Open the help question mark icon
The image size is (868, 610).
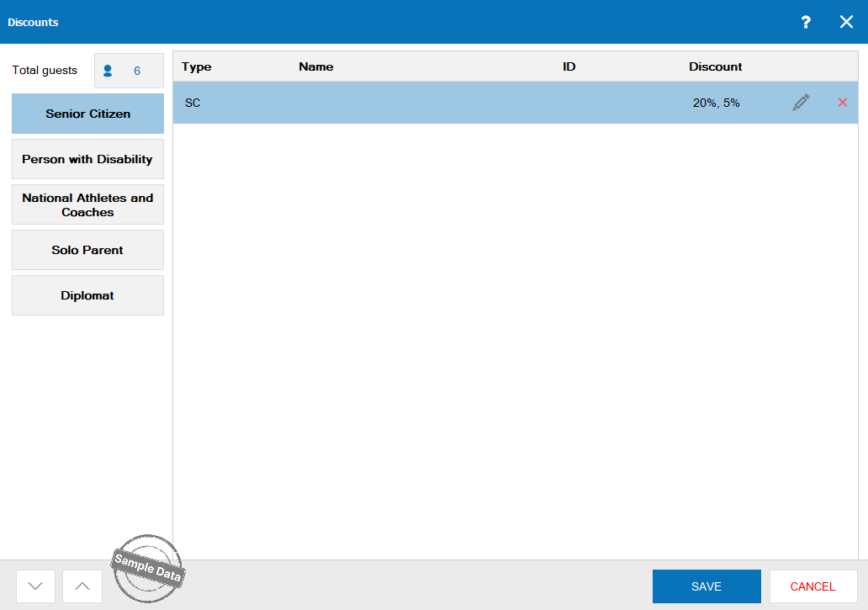pyautogui.click(x=805, y=23)
